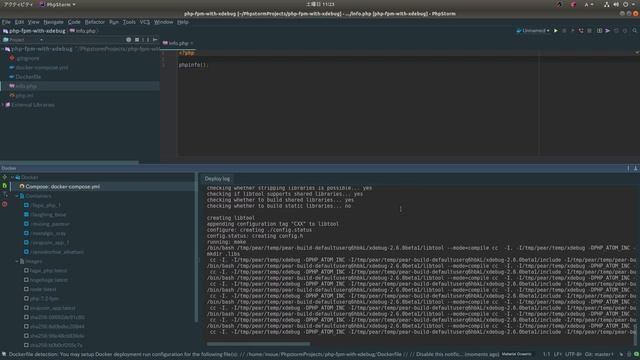Viewport: 640px width, 360px height.
Task: Open the PhpStorm app menu in top bar
Action: 58,4
